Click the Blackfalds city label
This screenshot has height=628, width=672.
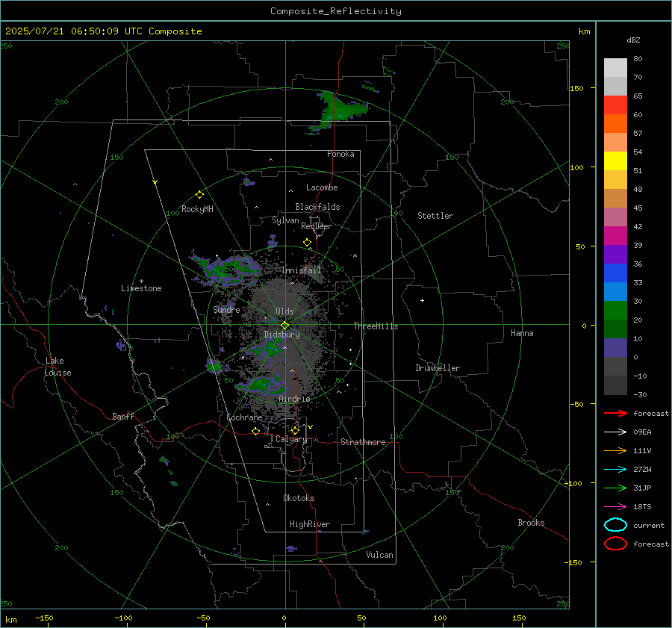[317, 207]
